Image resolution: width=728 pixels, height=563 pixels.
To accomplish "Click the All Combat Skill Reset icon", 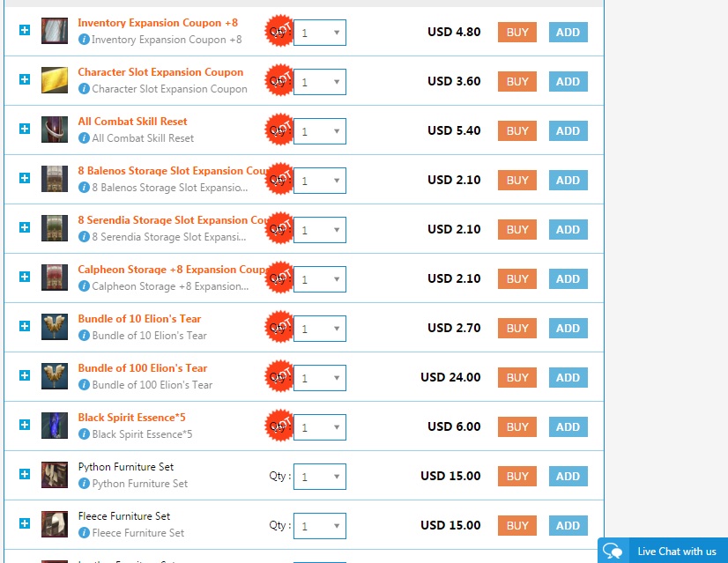I will point(55,130).
